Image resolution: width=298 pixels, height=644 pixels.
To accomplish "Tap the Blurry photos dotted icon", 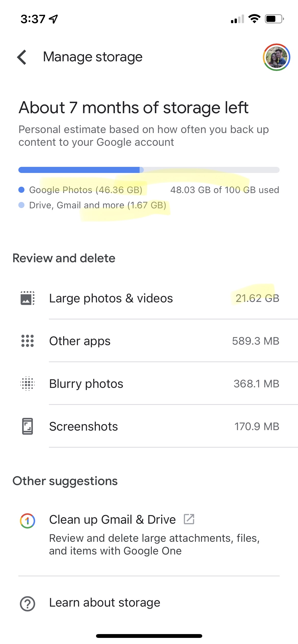I will (x=28, y=384).
